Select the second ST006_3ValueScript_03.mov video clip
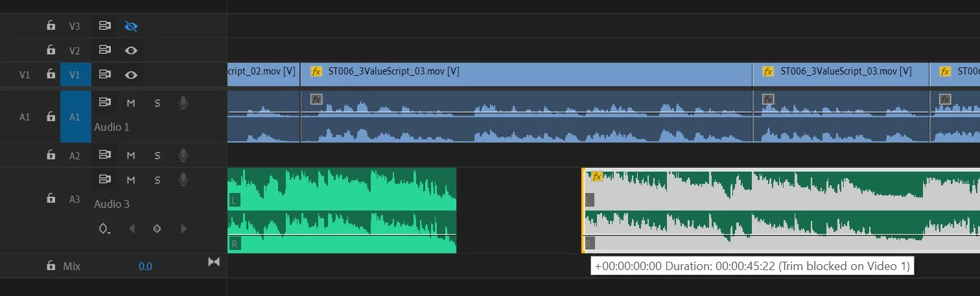This screenshot has height=296, width=980. (841, 74)
